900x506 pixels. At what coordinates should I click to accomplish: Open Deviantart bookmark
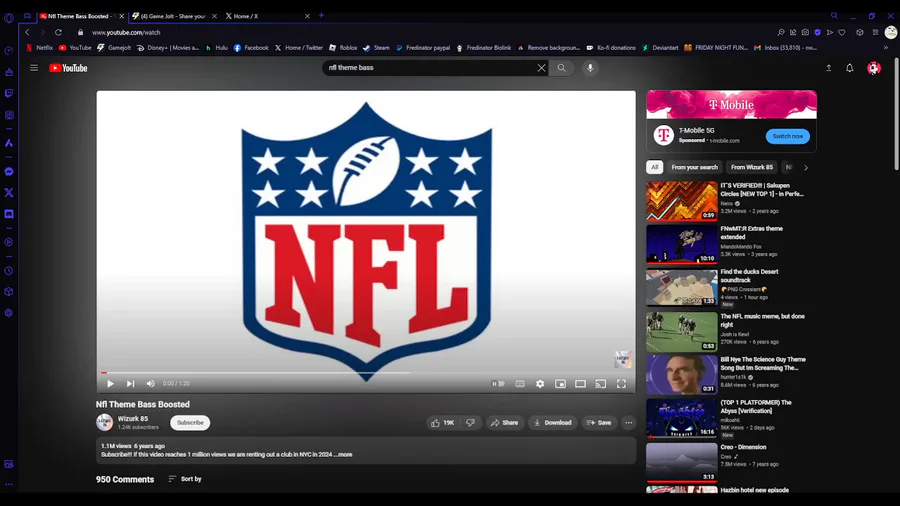click(x=660, y=48)
